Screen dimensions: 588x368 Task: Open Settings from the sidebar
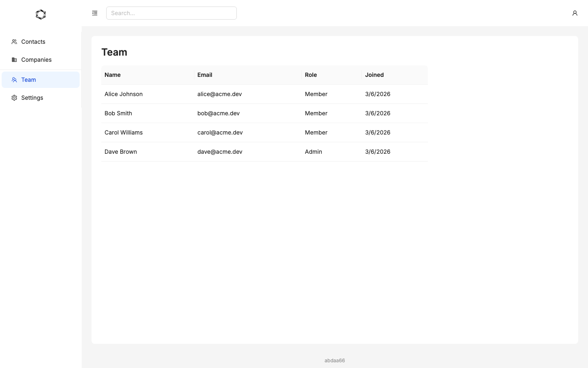click(x=41, y=98)
